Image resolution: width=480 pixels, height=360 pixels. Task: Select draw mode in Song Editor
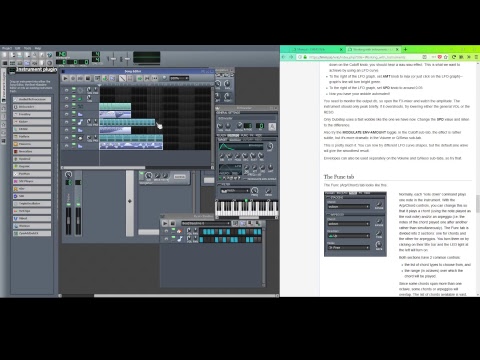(x=122, y=78)
